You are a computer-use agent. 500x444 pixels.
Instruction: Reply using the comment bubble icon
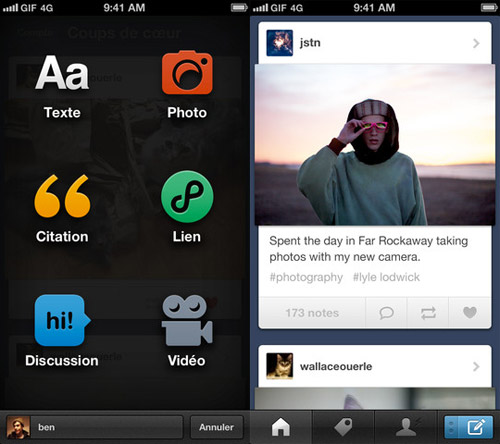pos(386,313)
